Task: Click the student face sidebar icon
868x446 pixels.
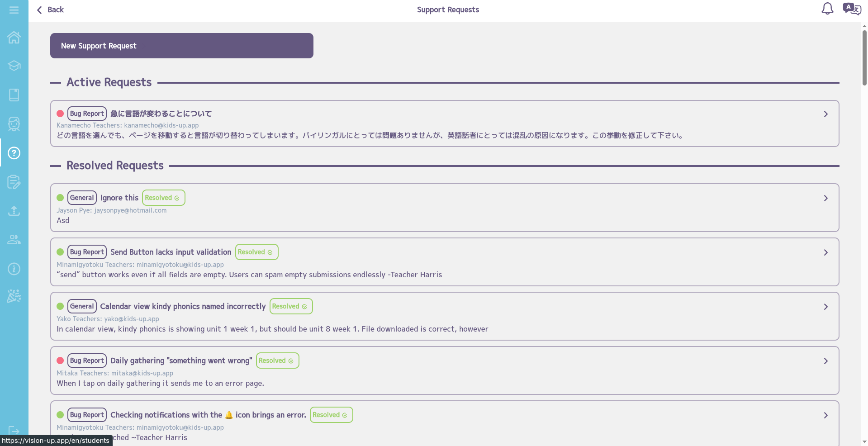Action: (14, 124)
